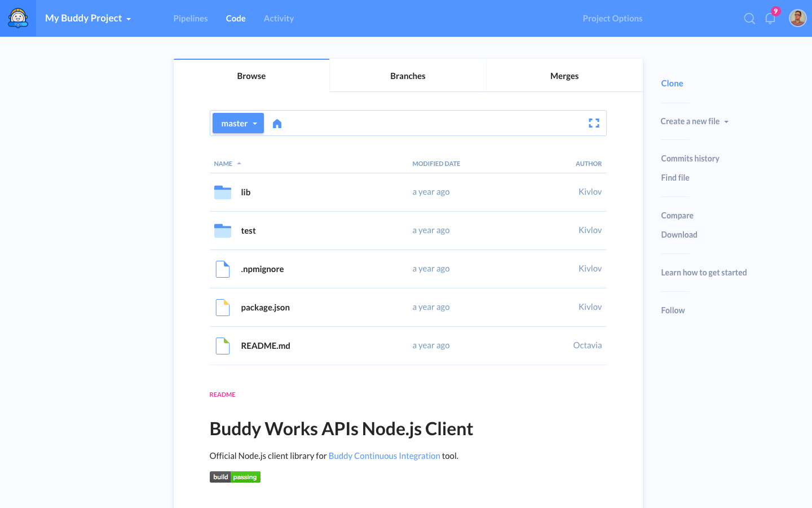Click author Kivlov on package.json row
Image resolution: width=812 pixels, height=508 pixels.
coord(590,307)
